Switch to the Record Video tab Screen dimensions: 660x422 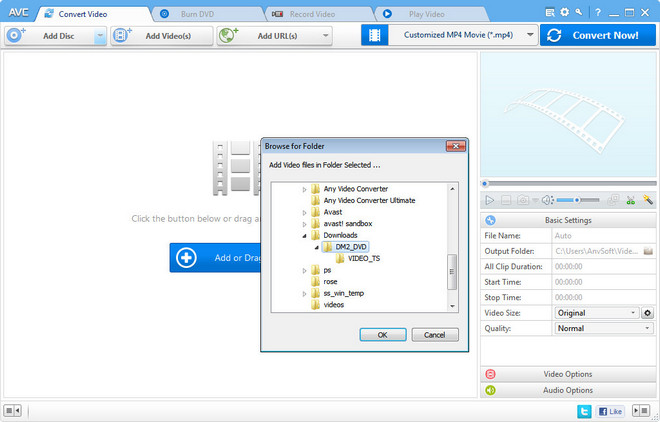[x=320, y=14]
